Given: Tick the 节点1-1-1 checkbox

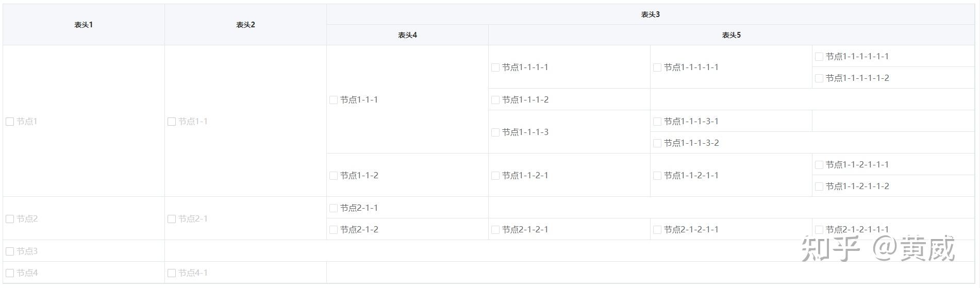Looking at the screenshot, I should (334, 100).
